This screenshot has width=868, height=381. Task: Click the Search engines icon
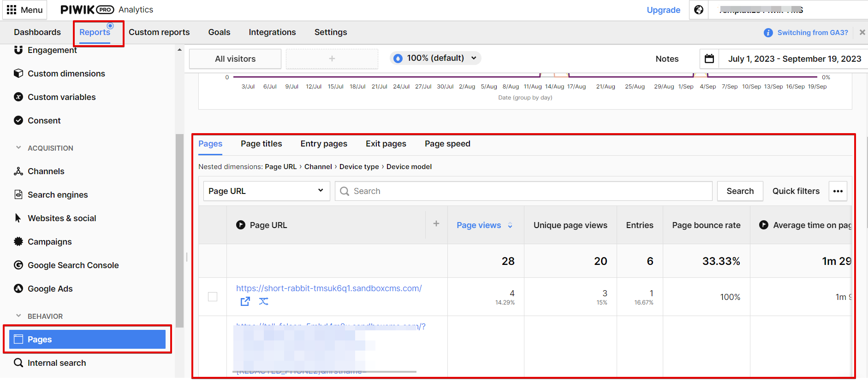click(x=18, y=194)
